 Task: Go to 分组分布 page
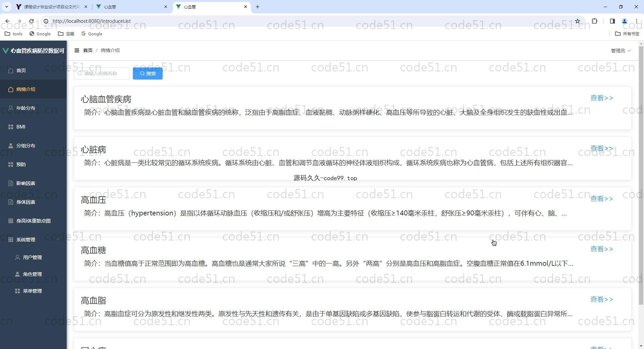click(x=34, y=146)
